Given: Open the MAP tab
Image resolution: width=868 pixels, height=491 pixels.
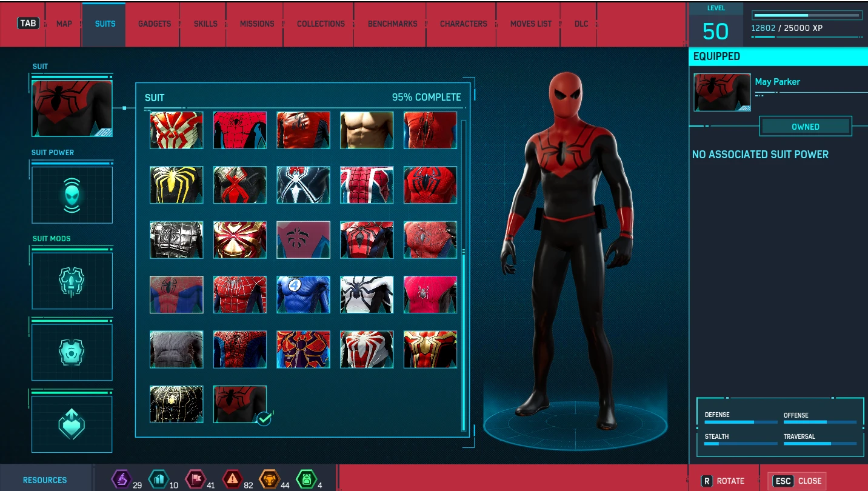Looking at the screenshot, I should click(x=63, y=24).
